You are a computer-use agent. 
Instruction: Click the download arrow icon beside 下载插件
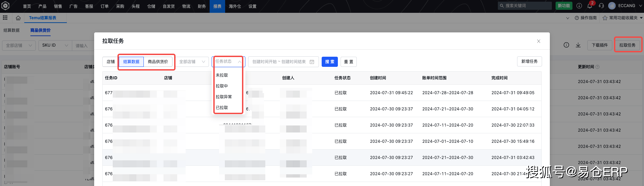pyautogui.click(x=578, y=45)
